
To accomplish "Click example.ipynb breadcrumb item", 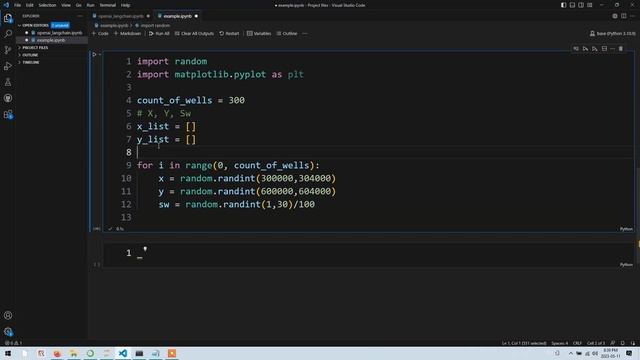I will 114,25.
